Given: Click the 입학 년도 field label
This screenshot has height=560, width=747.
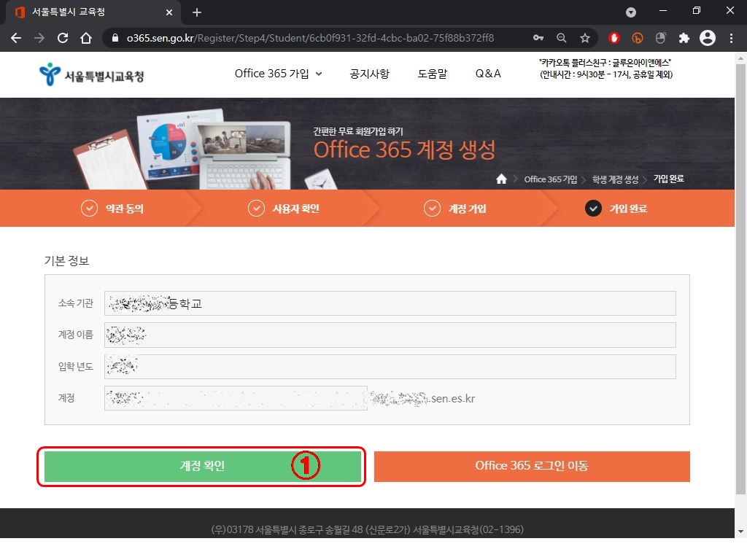Looking at the screenshot, I should (x=76, y=367).
